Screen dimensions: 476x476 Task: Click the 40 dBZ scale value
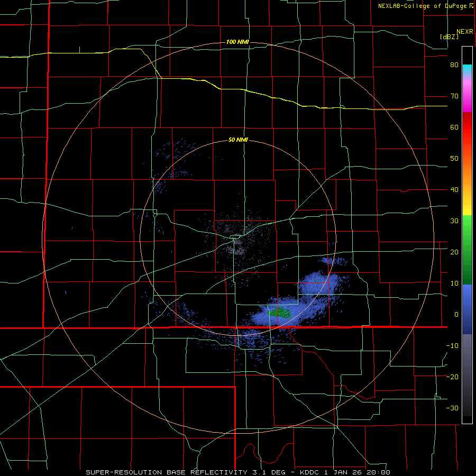[x=454, y=190]
